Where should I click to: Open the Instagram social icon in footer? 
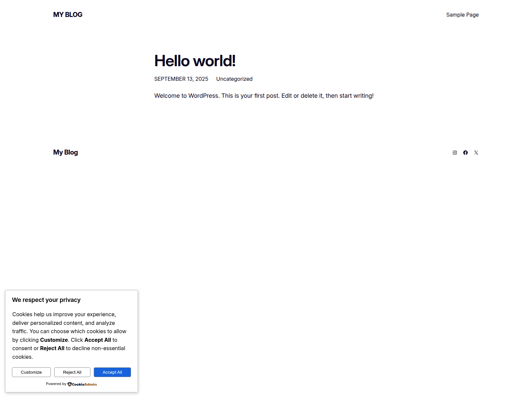pos(455,153)
